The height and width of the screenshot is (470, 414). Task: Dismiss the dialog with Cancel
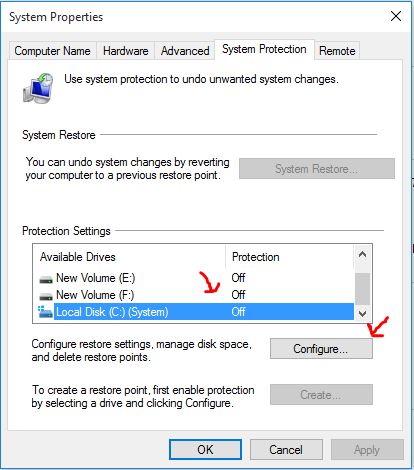[x=286, y=449]
